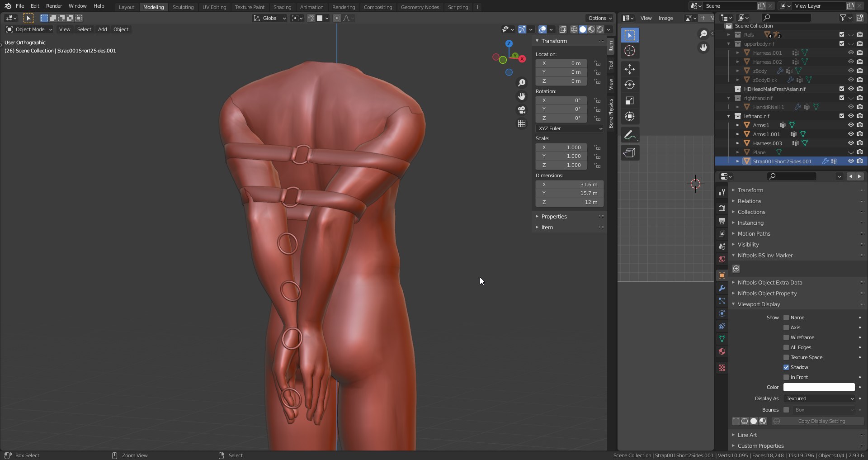Toggle the snapping magnet icon
This screenshot has height=460, width=868.
coord(311,18)
